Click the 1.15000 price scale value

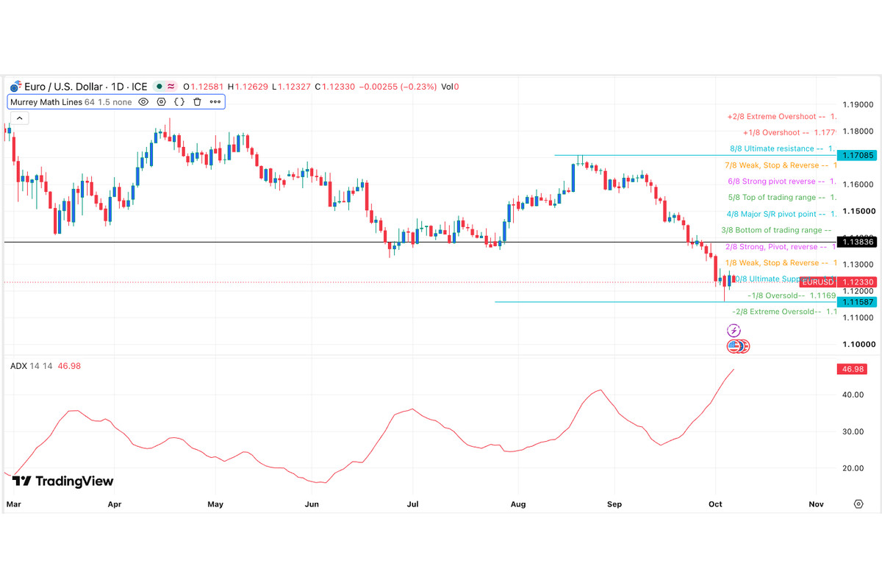click(x=858, y=211)
